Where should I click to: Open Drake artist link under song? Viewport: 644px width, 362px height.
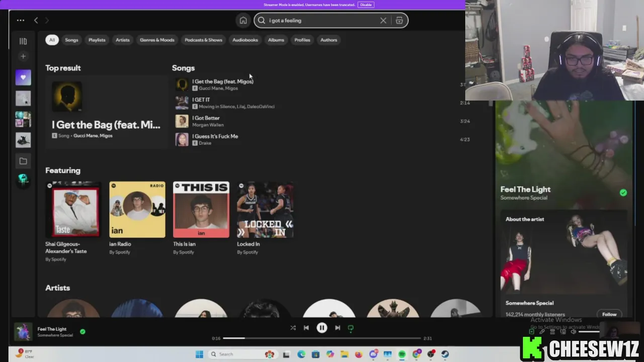(x=205, y=143)
